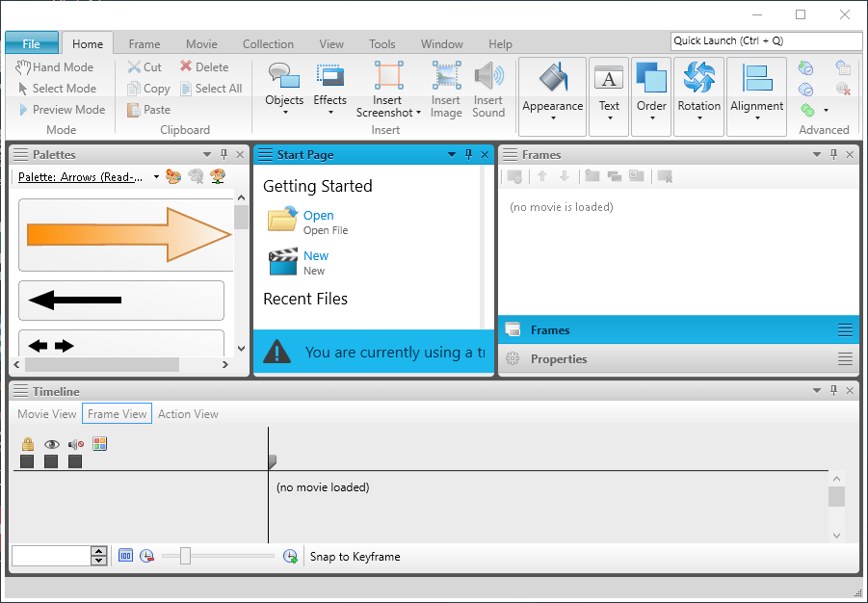
Task: Click the timeline zoom slider handle
Action: (185, 556)
